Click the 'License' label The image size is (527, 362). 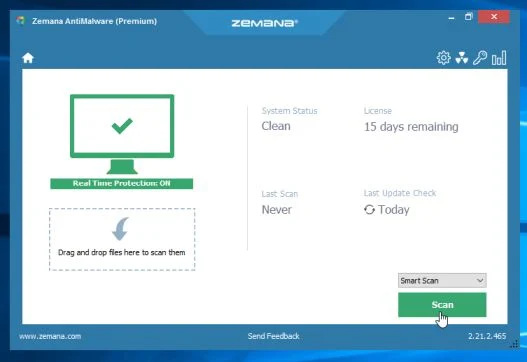click(378, 111)
